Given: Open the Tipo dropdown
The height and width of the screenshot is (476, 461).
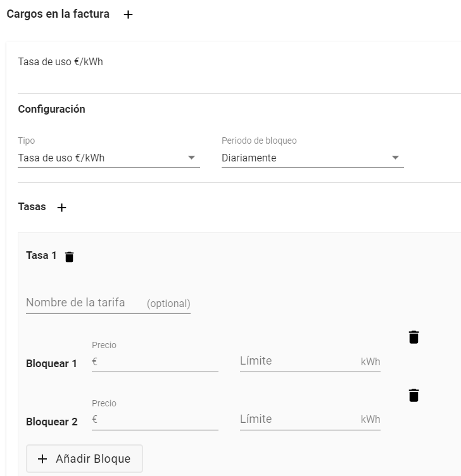Looking at the screenshot, I should point(109,158).
